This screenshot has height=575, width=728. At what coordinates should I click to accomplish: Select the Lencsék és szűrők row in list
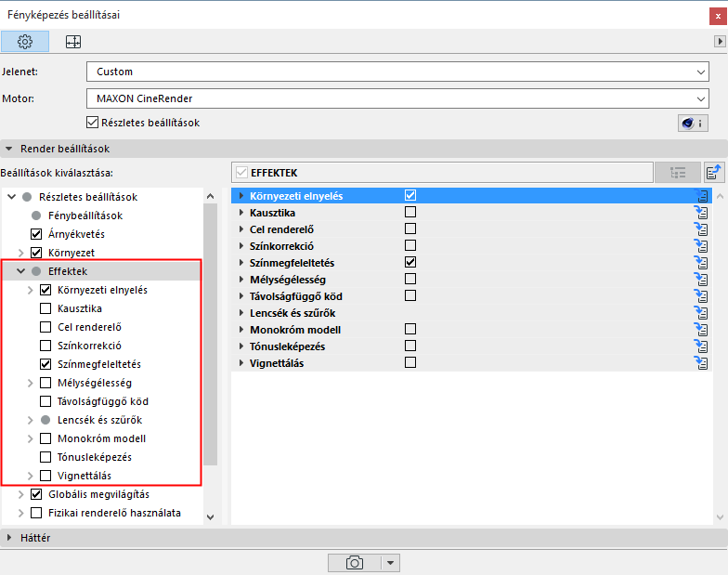472,312
